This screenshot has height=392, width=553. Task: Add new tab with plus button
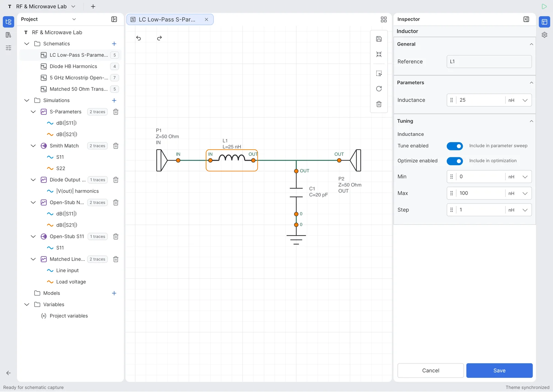tap(93, 7)
